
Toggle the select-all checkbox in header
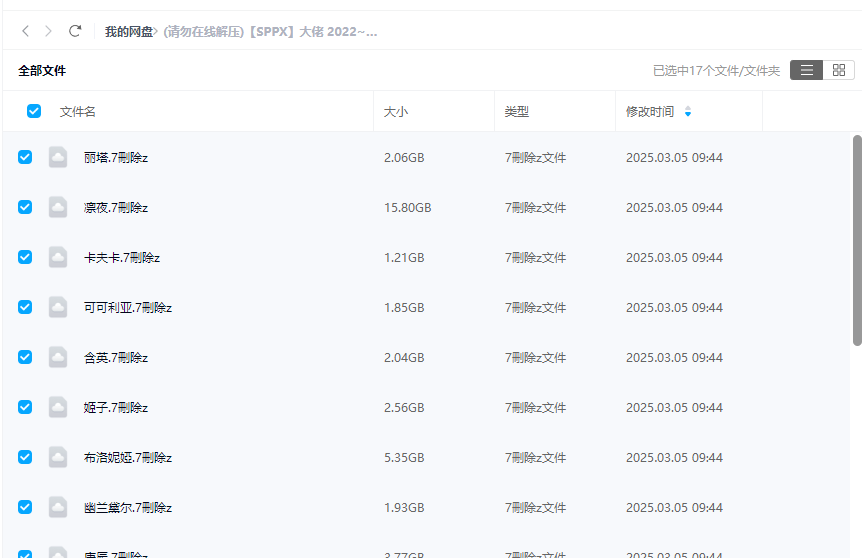34,111
